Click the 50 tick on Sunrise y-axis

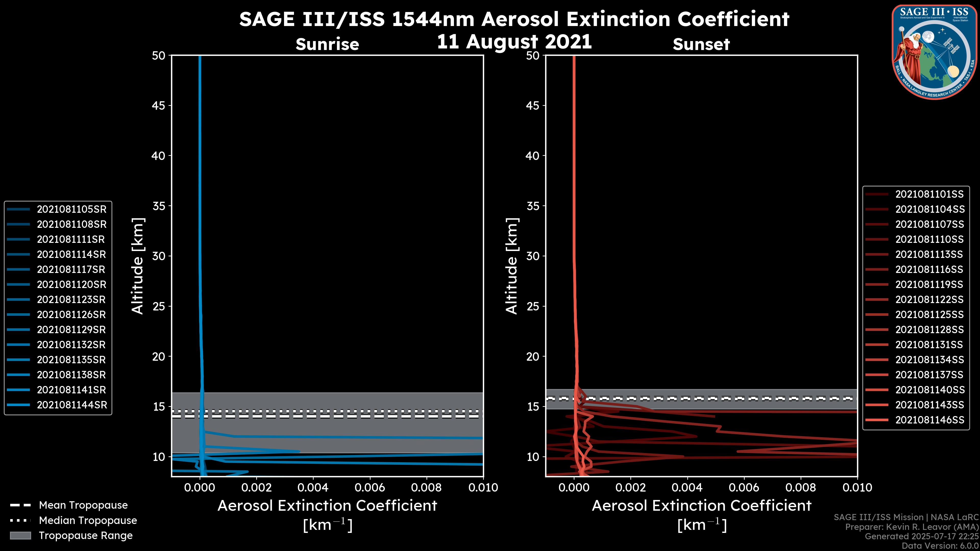pos(159,56)
